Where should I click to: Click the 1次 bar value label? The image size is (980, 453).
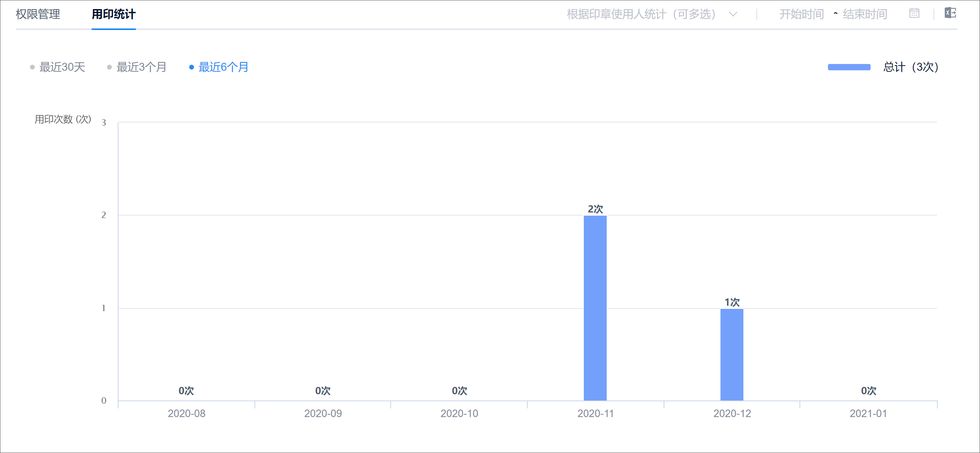pyautogui.click(x=732, y=302)
